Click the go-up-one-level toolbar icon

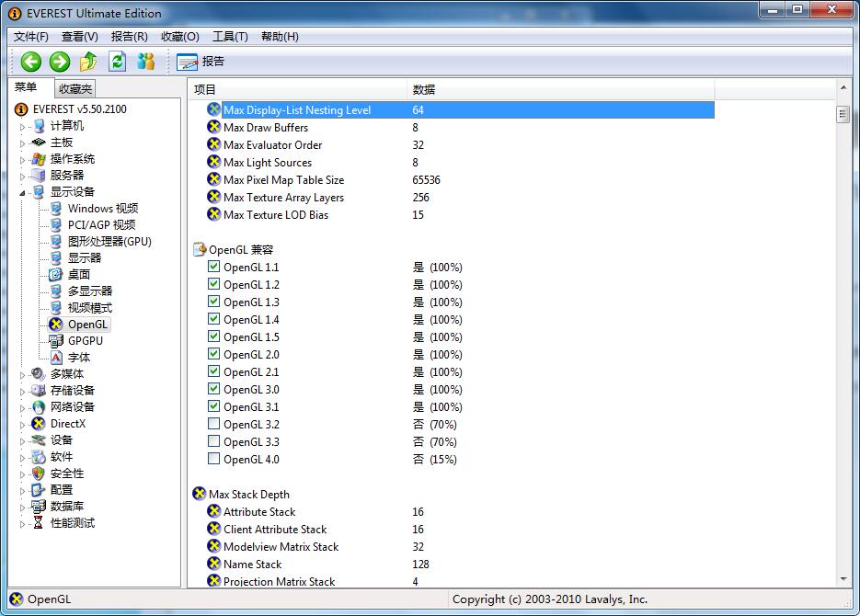click(x=88, y=62)
